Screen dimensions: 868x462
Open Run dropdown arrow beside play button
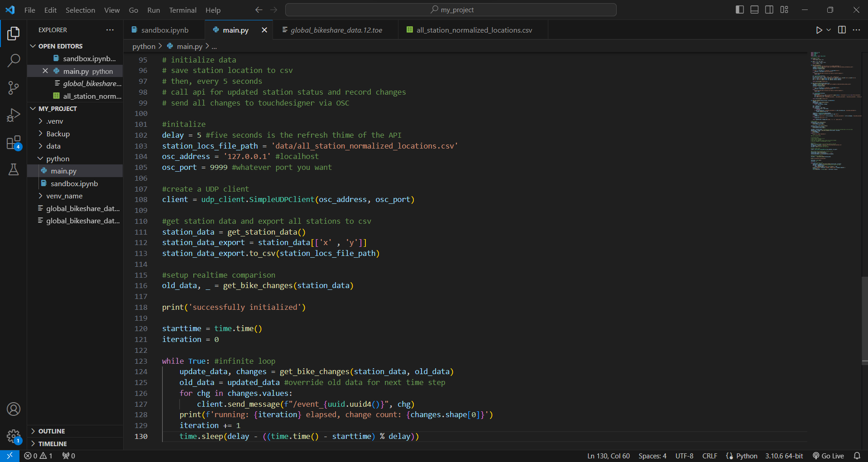(x=829, y=30)
